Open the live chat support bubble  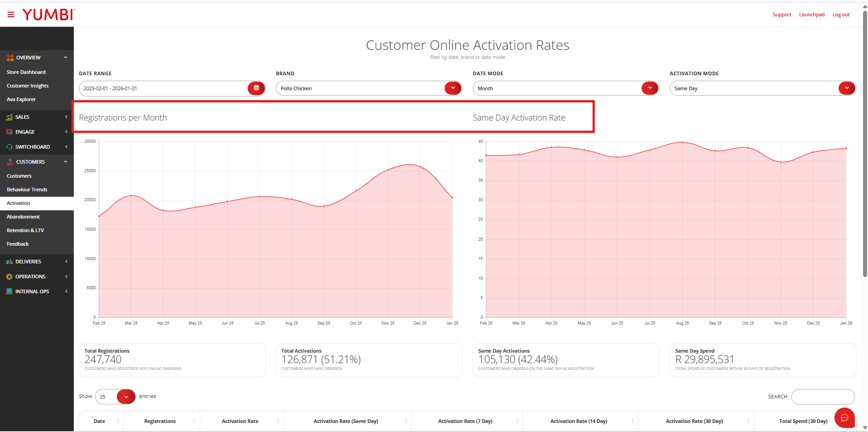coord(844,417)
